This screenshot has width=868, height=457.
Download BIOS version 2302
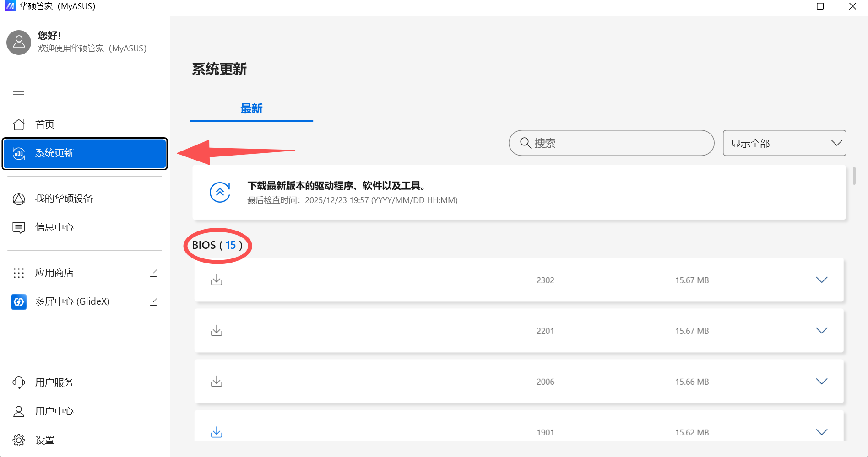(217, 280)
